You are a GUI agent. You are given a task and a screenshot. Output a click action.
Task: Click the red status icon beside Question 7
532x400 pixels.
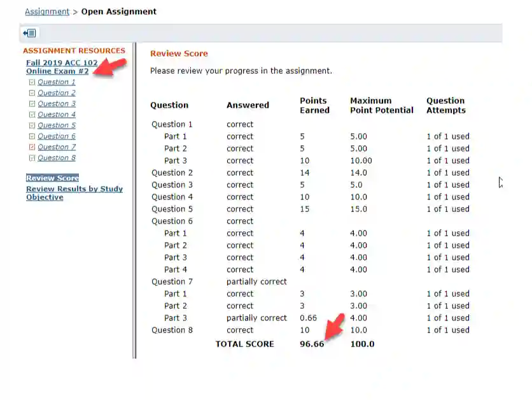tap(32, 147)
